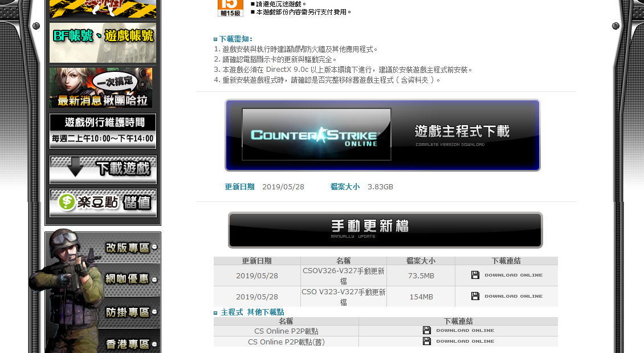The height and width of the screenshot is (353, 644).
Task: Click main program update date 2019/05/28
Action: (283, 187)
